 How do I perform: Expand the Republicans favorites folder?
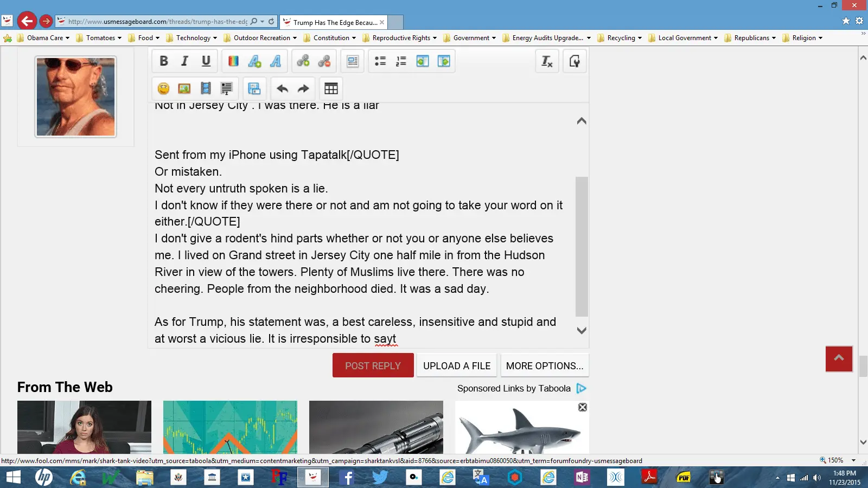[x=751, y=38]
